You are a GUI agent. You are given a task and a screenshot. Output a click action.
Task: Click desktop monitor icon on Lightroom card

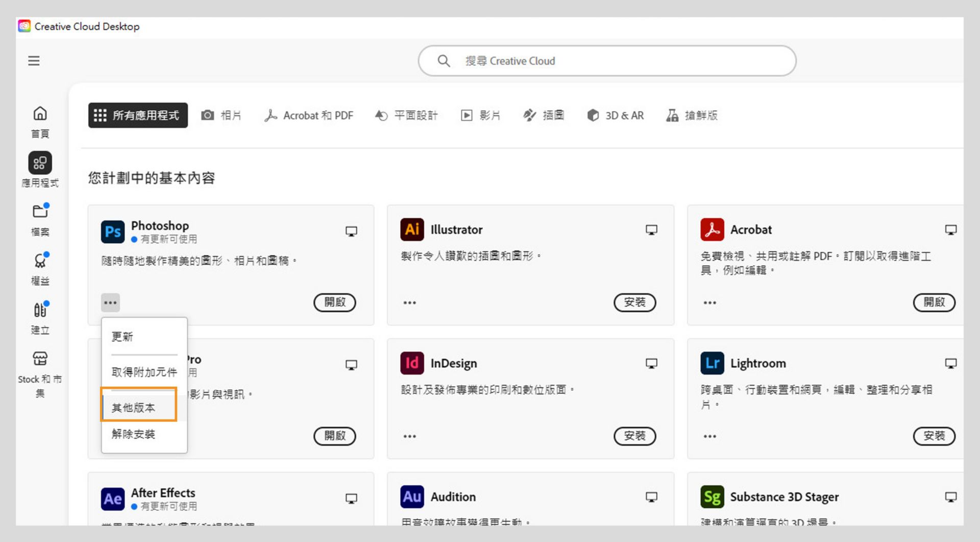pos(950,364)
